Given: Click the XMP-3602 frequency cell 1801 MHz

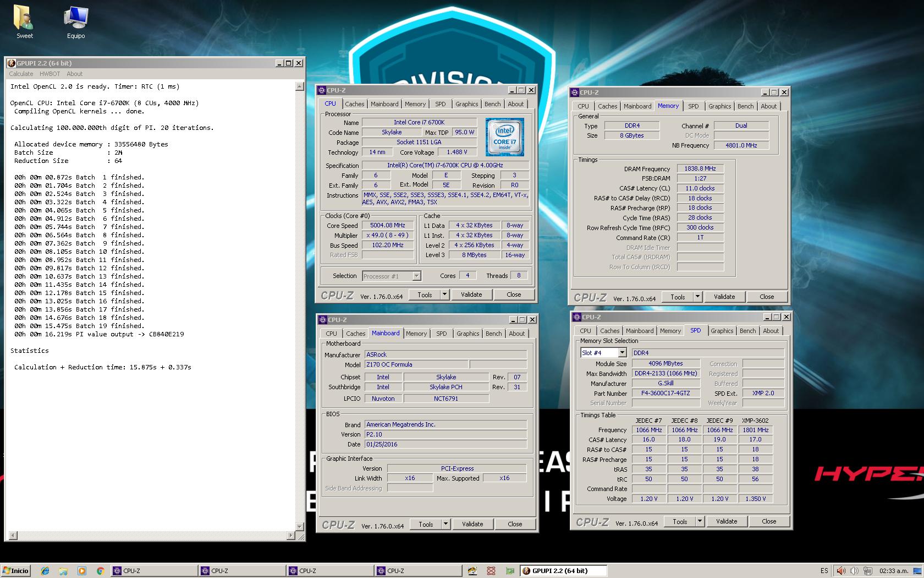Looking at the screenshot, I should pos(756,430).
